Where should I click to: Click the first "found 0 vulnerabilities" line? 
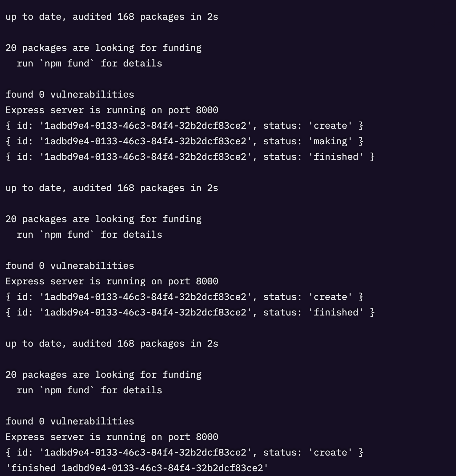[x=70, y=95]
